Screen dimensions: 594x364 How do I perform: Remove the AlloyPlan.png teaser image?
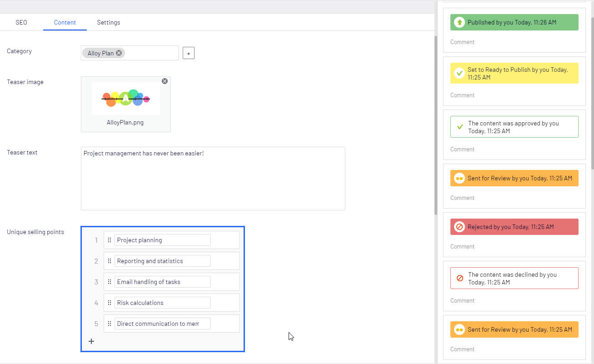pyautogui.click(x=165, y=81)
